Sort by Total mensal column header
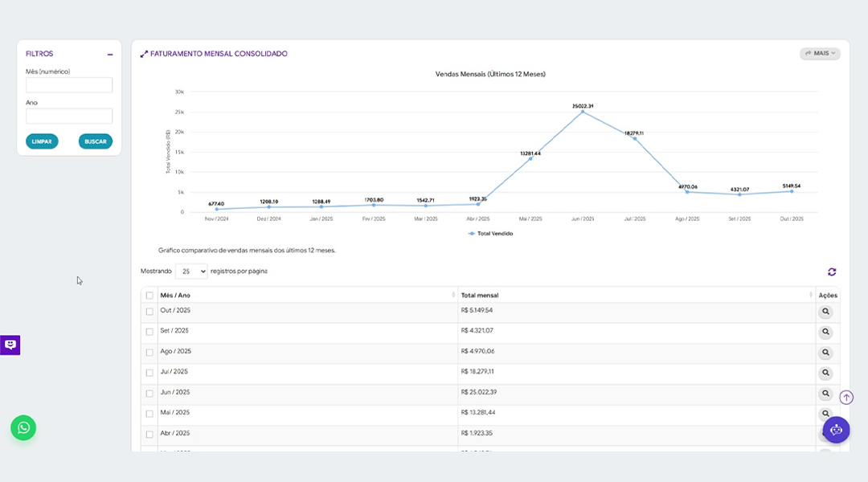The height and width of the screenshot is (482, 868). click(637, 296)
